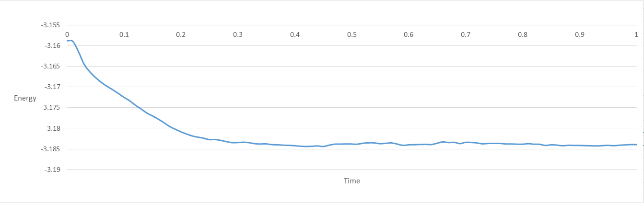Click the 0.3 horizontal axis label
Viewport: 644px width, 203px height.
click(238, 35)
